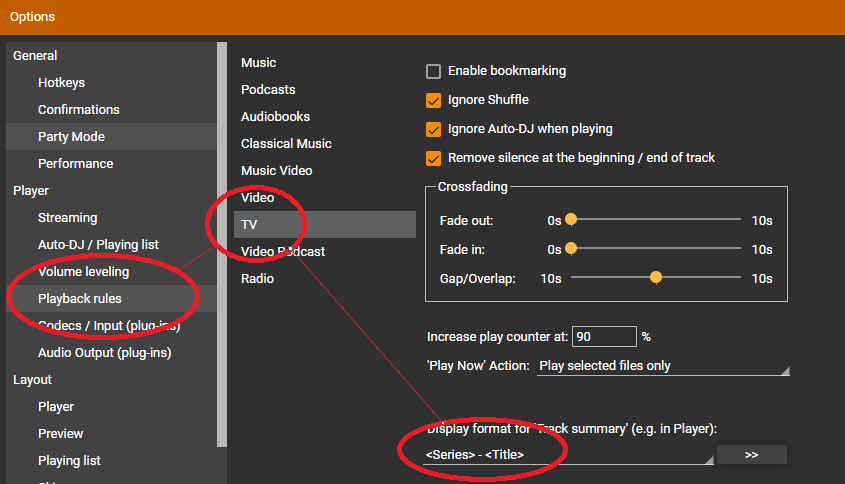
Task: Select Hotkeys in the options tree
Action: coord(61,83)
